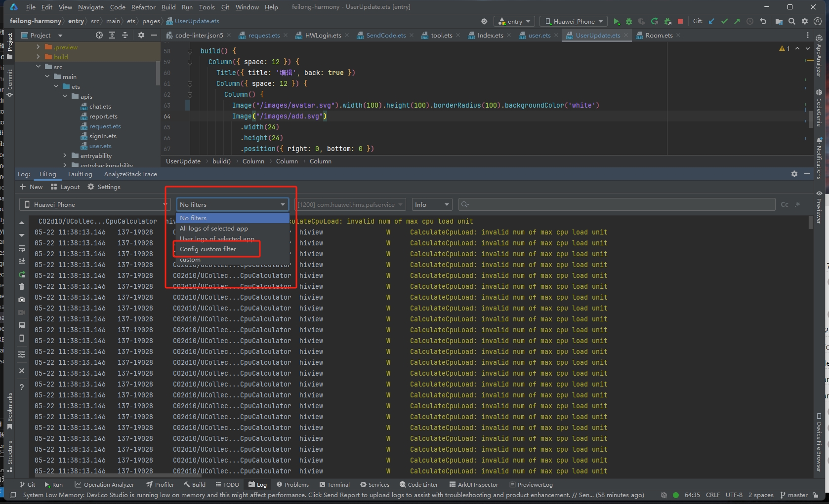The image size is (829, 504).
Task: Clear logs with the trash icon
Action: click(22, 287)
